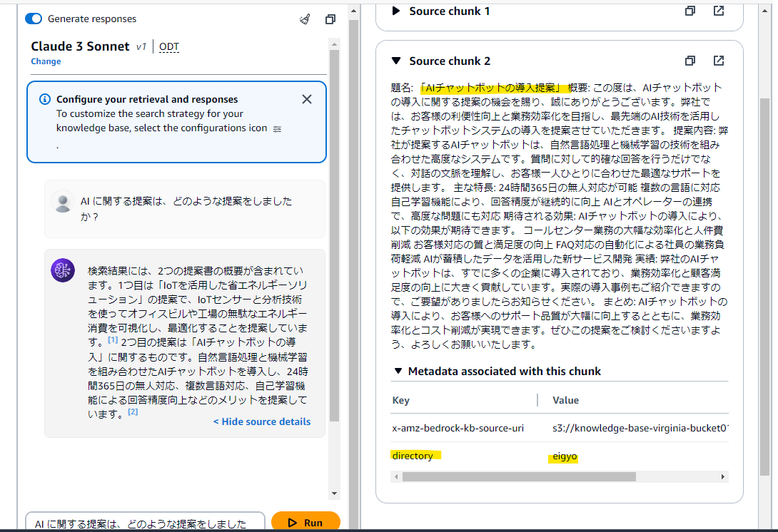Image resolution: width=778 pixels, height=532 pixels.
Task: Click the directory key cell
Action: 413,456
